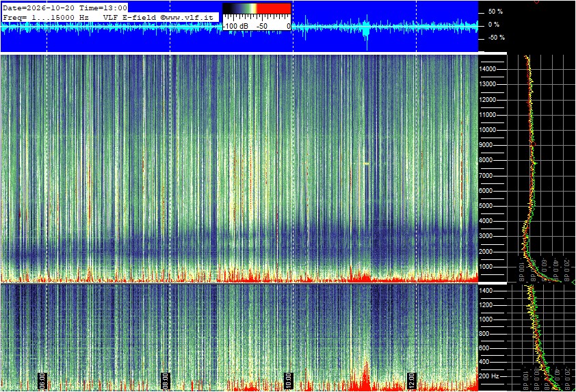Click the -50 label on the color scale
Viewport: 576px width, 392px height.
tap(261, 27)
